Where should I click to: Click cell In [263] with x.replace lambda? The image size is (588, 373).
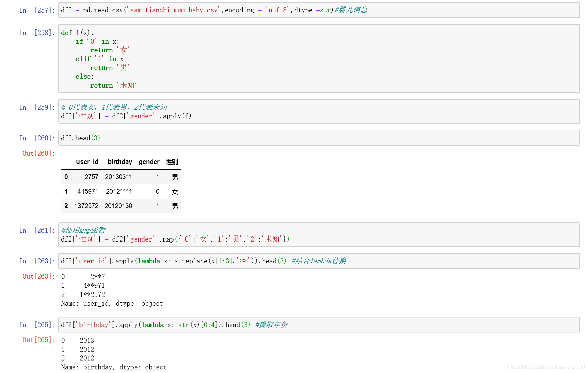click(319, 261)
